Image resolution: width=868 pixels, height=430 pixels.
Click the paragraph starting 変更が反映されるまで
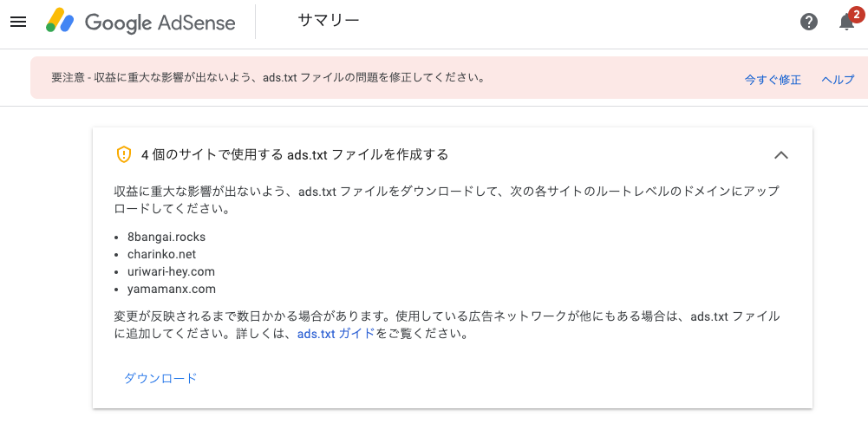[x=447, y=325]
